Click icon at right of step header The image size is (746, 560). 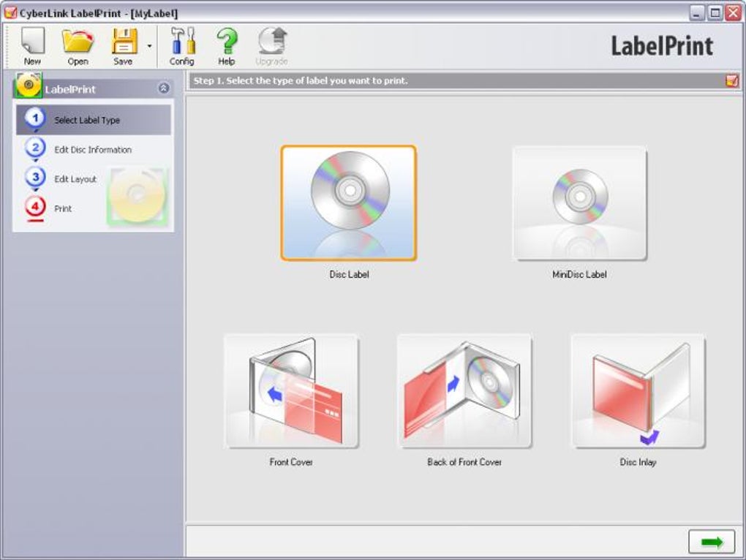pos(731,81)
